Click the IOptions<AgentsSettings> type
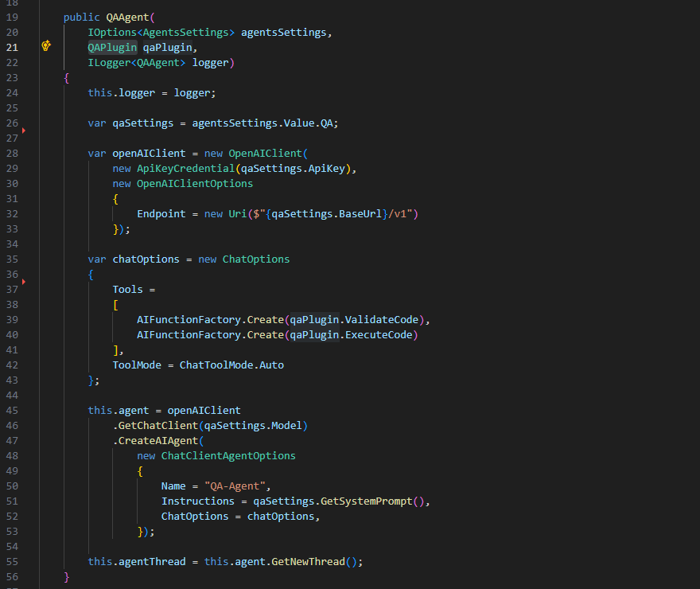The height and width of the screenshot is (589, 700). pyautogui.click(x=161, y=33)
